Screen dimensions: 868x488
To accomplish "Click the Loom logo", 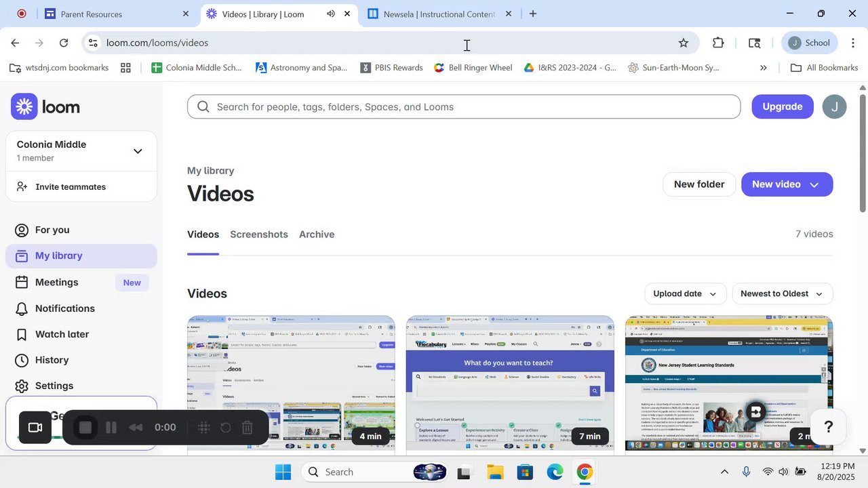I will [45, 106].
